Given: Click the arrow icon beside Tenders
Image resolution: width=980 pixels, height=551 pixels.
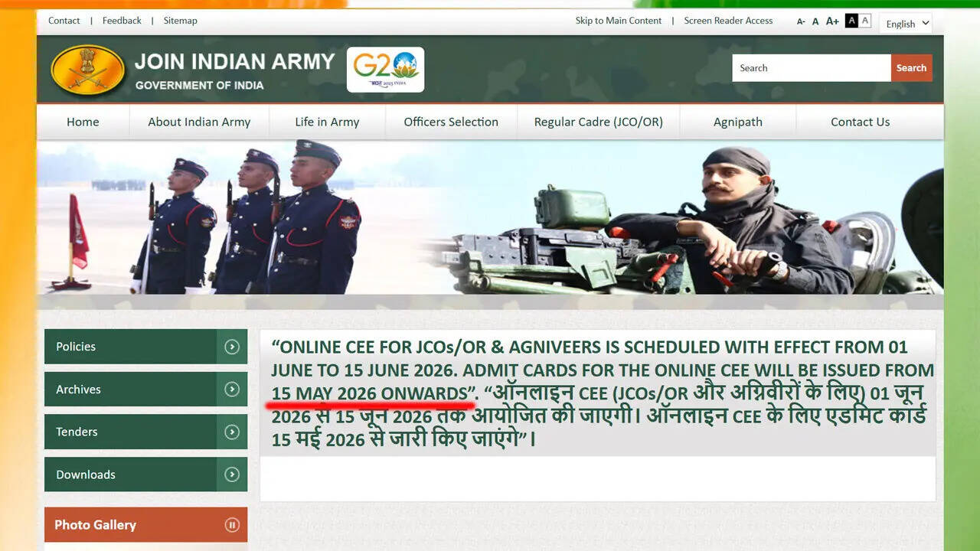Looking at the screenshot, I should pyautogui.click(x=232, y=432).
